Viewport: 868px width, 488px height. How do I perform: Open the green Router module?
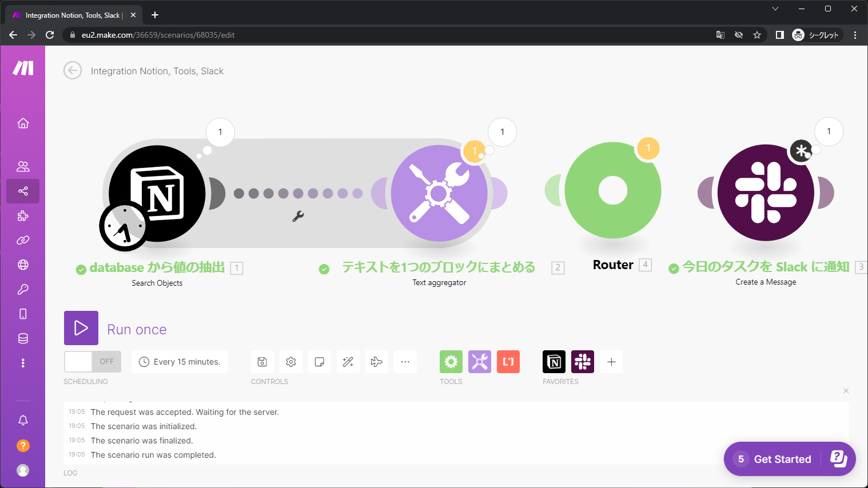coord(613,190)
